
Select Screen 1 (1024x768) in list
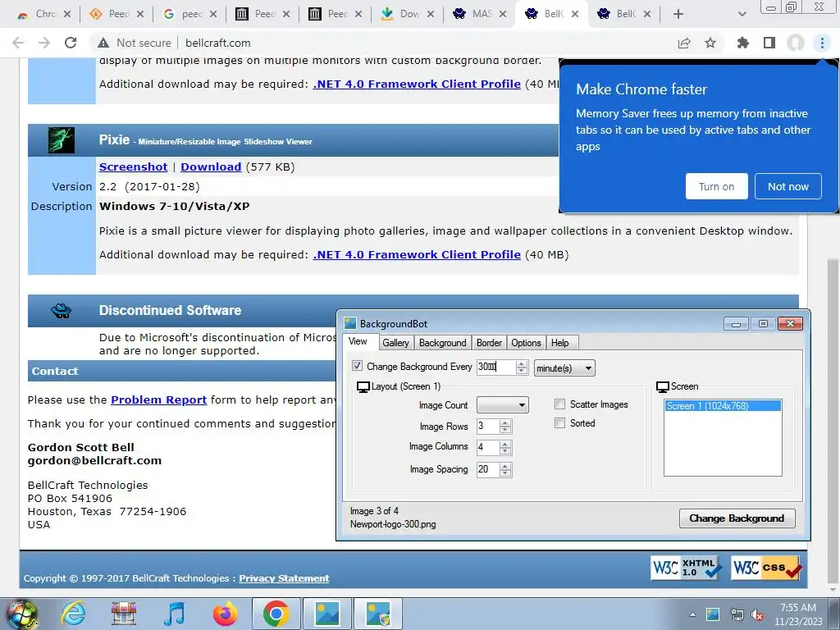(x=723, y=405)
